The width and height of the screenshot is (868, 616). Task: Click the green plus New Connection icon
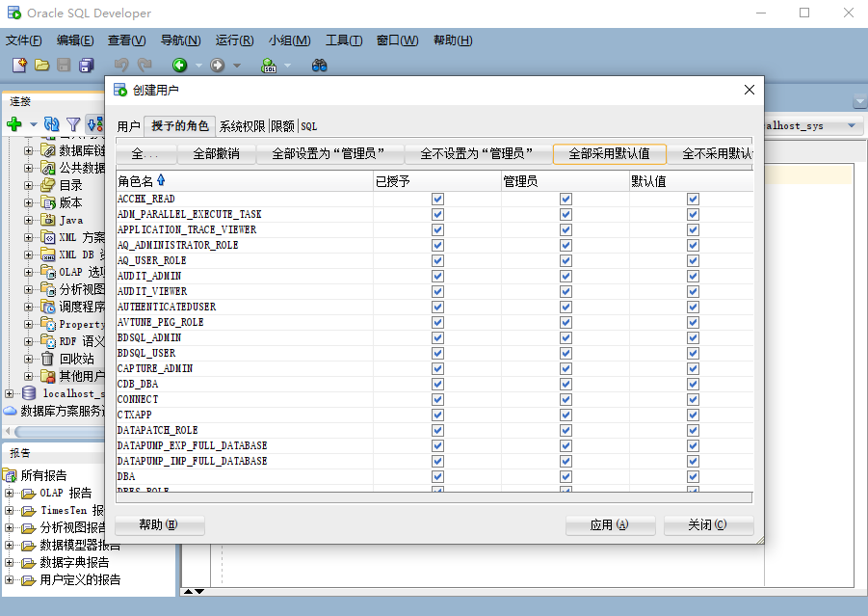13,124
